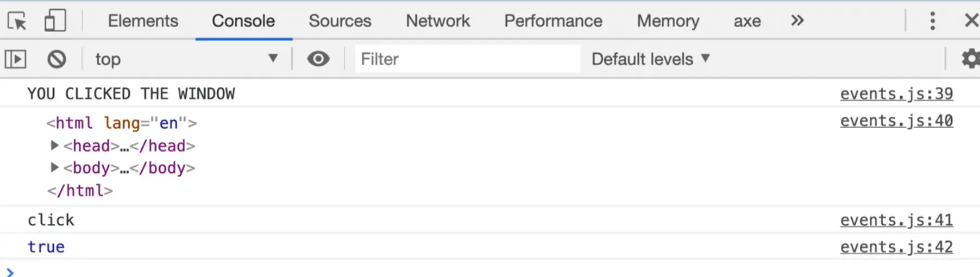Follow the events.js:42 source link
Screen dimensions: 980x277
[x=896, y=247]
